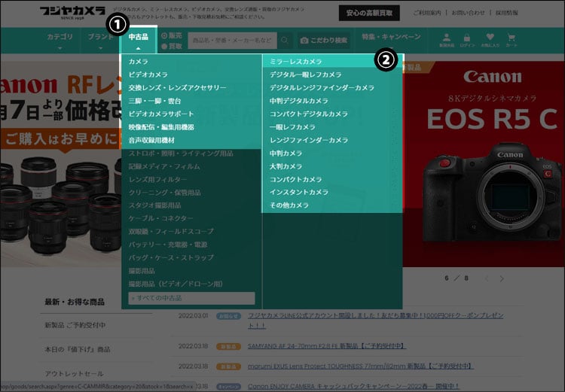Expand the ブランド dropdown menu
The image size is (565, 392).
[100, 41]
